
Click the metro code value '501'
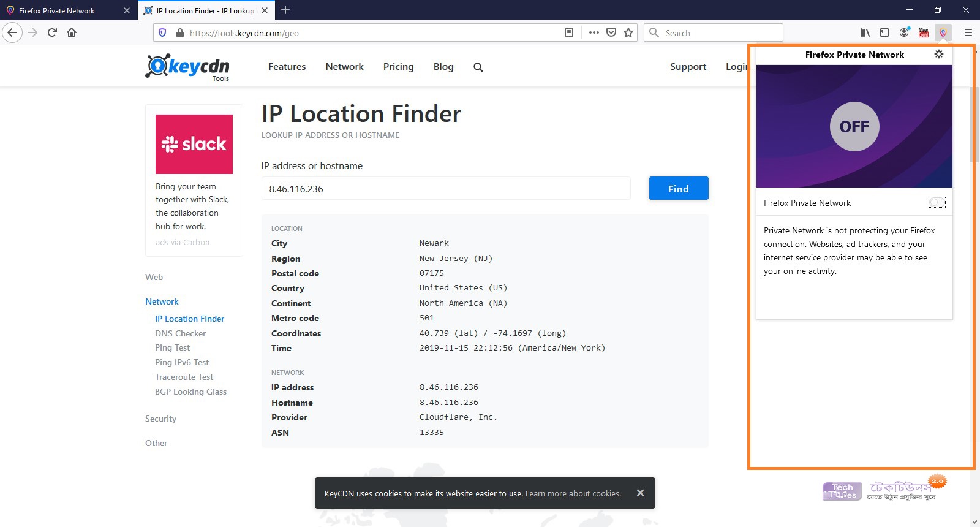click(x=427, y=318)
